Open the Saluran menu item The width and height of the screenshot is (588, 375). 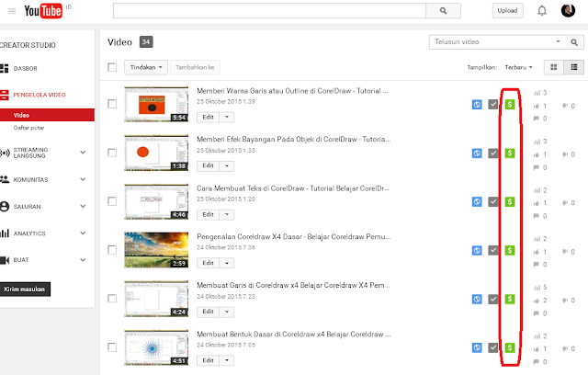(x=27, y=206)
